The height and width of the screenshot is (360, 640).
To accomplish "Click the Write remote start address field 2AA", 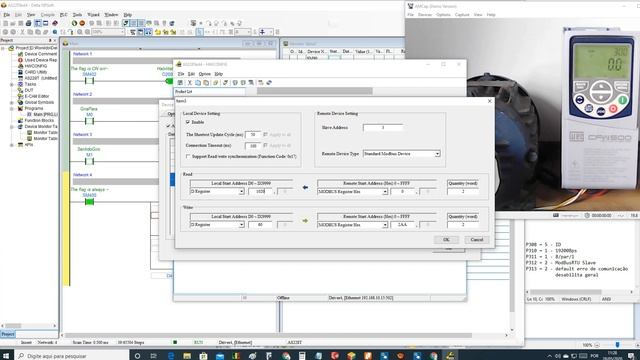I will tap(402, 225).
